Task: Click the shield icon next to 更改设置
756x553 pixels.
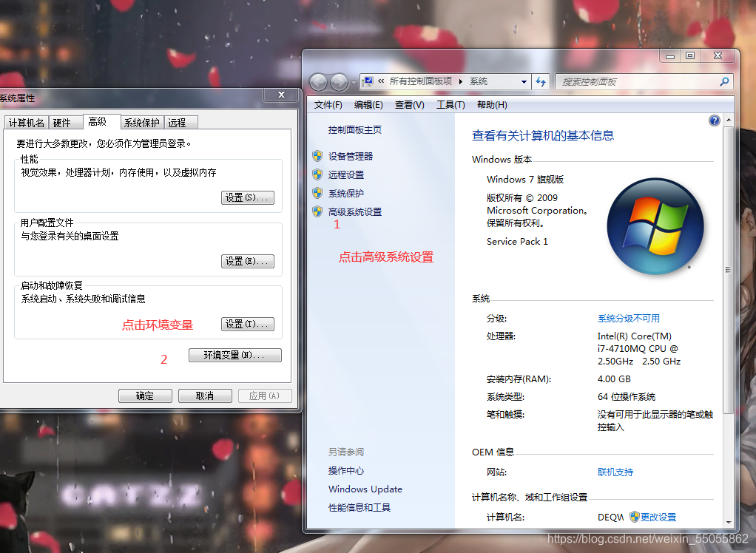Action: (634, 517)
